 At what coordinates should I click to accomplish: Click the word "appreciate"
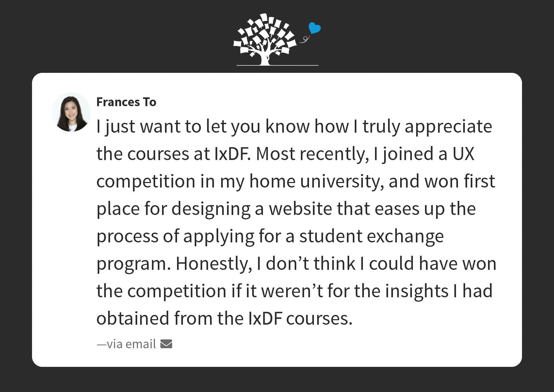[448, 127]
